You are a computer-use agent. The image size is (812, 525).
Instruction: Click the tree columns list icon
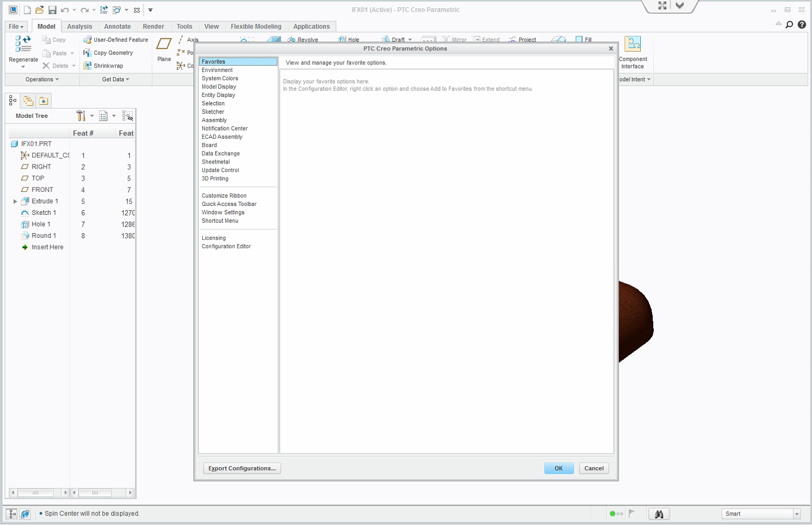click(x=103, y=116)
